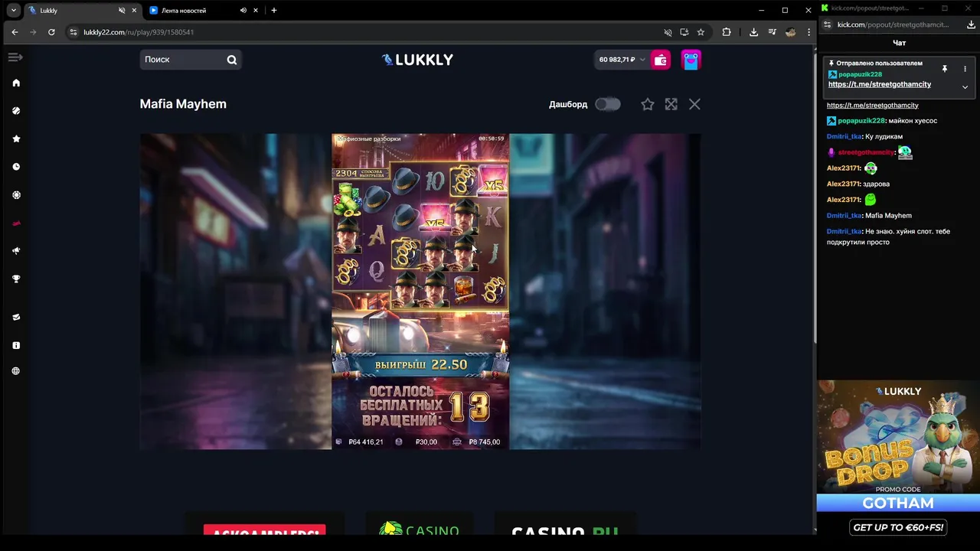Click the Bonus Drop ad image
The image size is (980, 551).
point(898,438)
